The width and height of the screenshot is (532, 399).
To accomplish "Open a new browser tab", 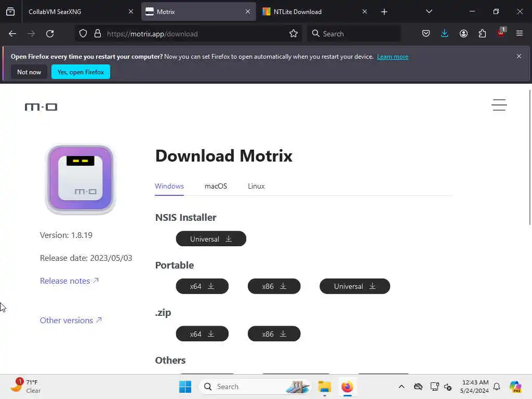I will (x=384, y=12).
